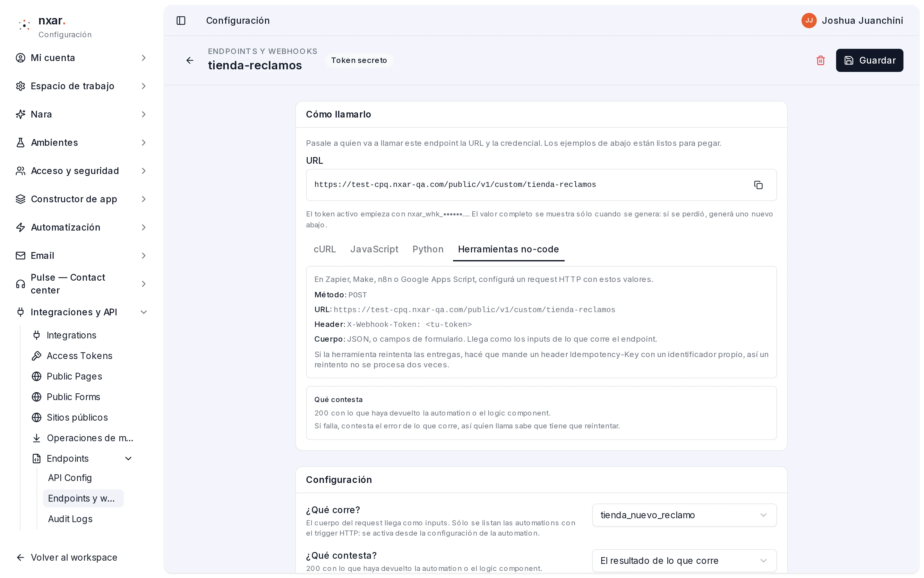
Task: Click the Token secreto badge
Action: click(359, 60)
